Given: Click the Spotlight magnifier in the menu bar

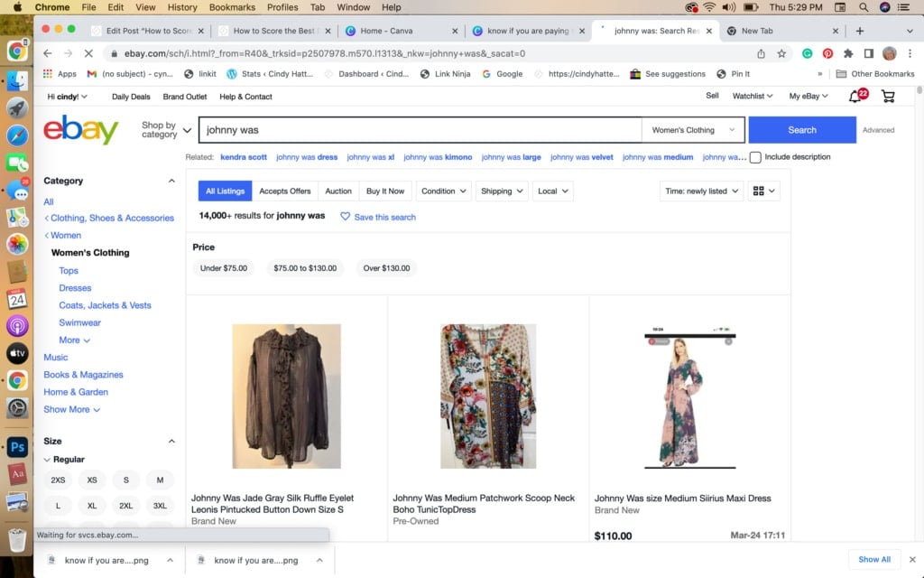Looking at the screenshot, I should (862, 7).
